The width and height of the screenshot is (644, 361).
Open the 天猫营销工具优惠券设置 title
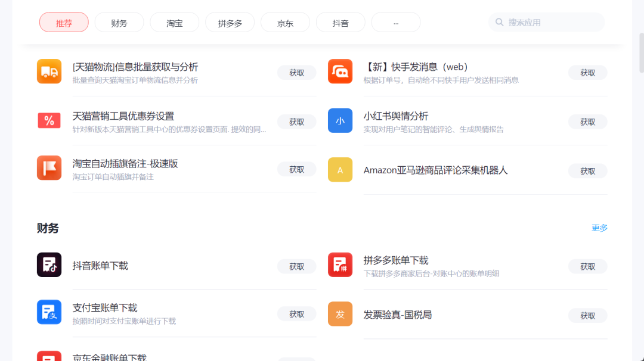(123, 116)
